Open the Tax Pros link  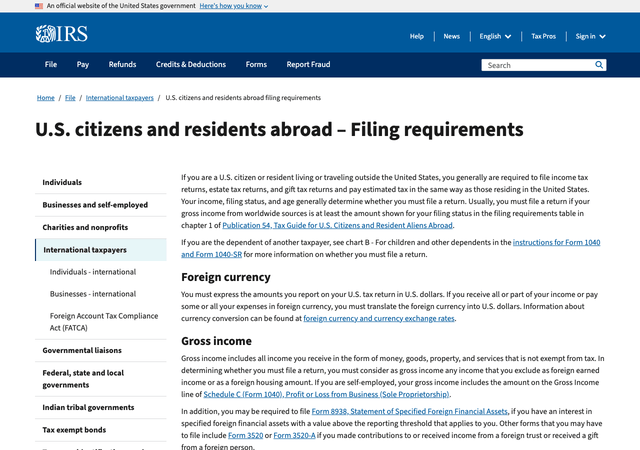tap(543, 36)
